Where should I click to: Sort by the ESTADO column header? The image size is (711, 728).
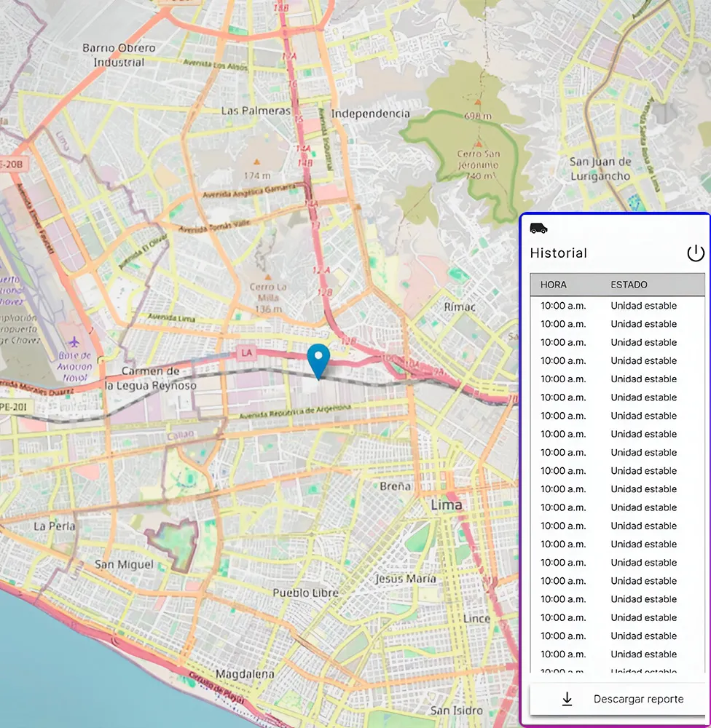click(629, 285)
